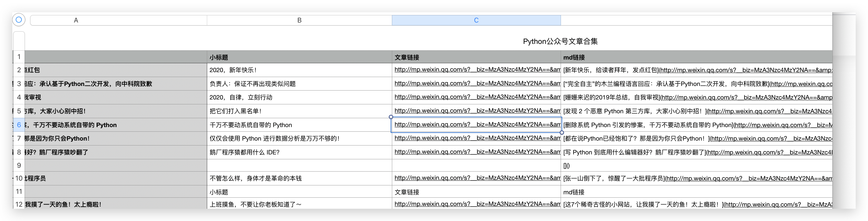
Task: Click the '小标题' header cell in row 1
Action: click(219, 57)
